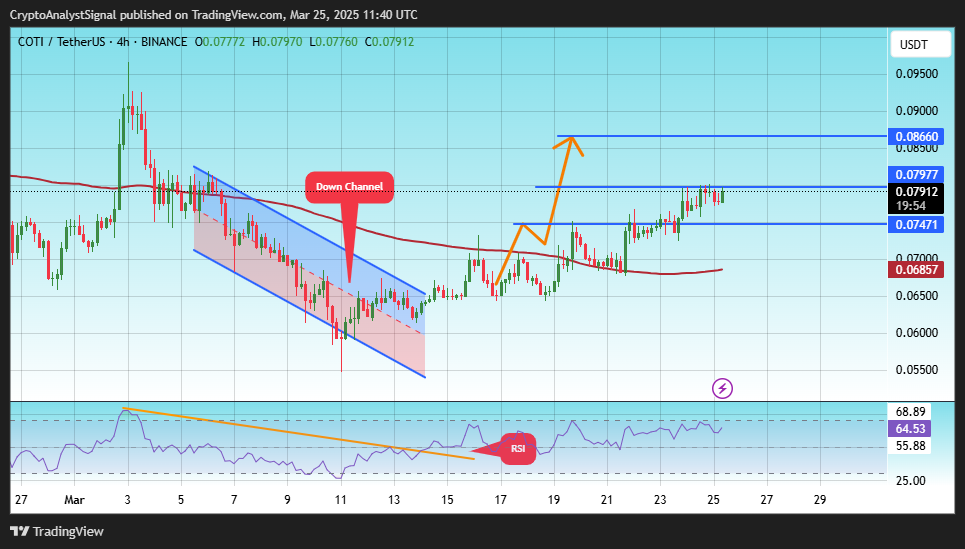Click the current price 0.07912 label
This screenshot has width=965, height=549.
(x=916, y=191)
